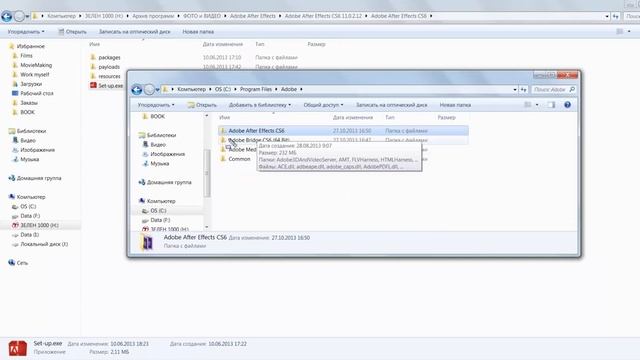Sort by Дата изменения column in Adobe window
This screenshot has height=360, width=640.
(353, 118)
